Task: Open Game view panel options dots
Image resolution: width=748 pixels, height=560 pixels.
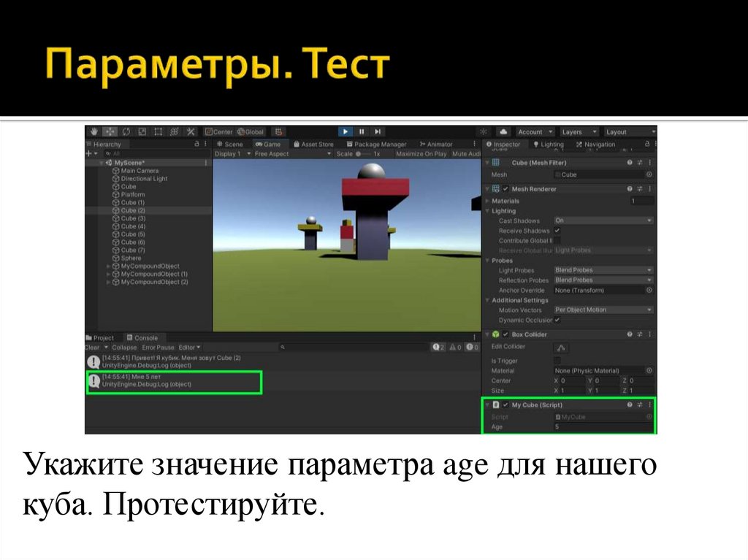Action: (x=474, y=144)
